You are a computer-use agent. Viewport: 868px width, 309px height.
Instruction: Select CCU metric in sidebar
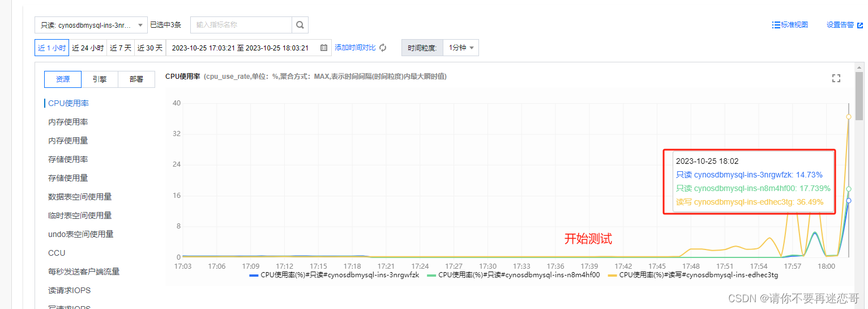pos(57,253)
